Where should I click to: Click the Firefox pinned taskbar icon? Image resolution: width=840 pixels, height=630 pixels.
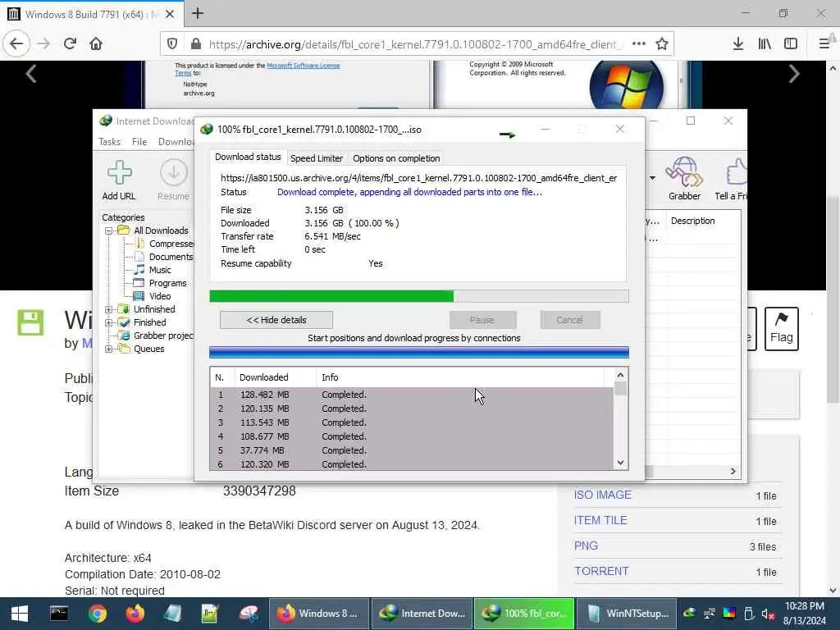click(x=135, y=614)
